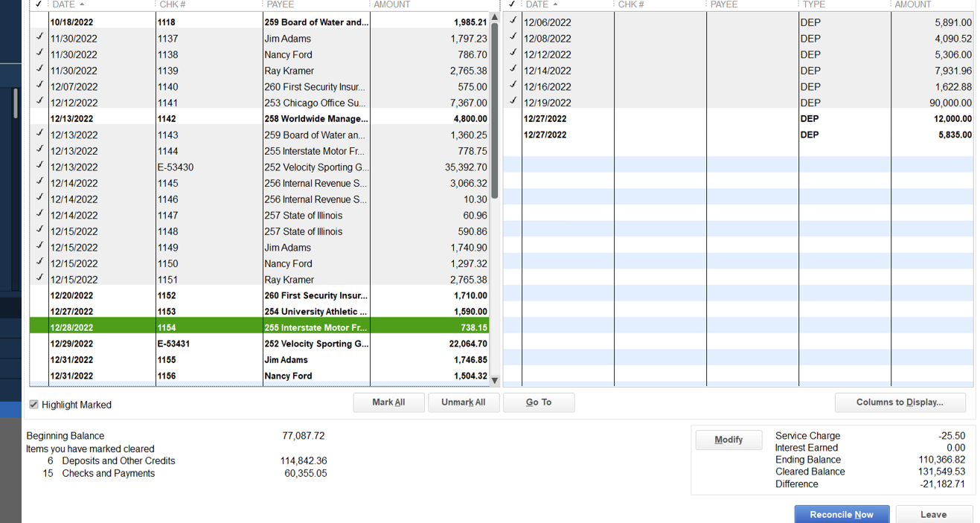This screenshot has height=523, width=980.
Task: Click Reconcile Now
Action: point(842,514)
